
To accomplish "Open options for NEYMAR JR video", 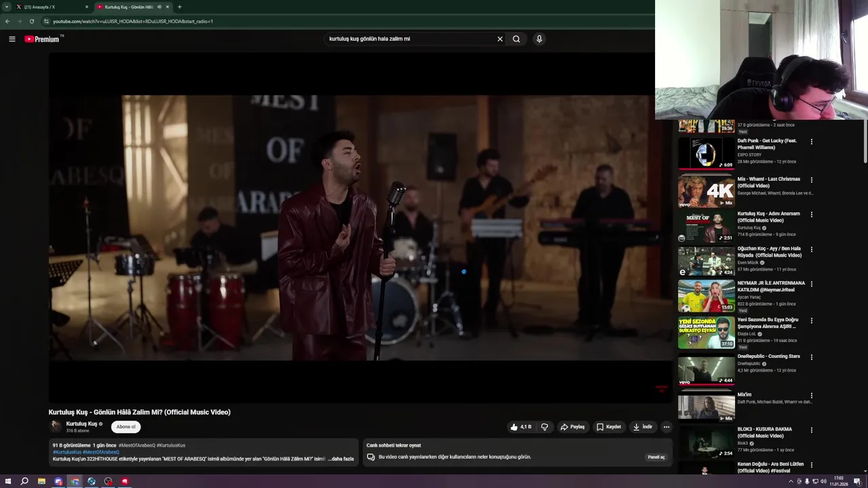I will click(812, 284).
